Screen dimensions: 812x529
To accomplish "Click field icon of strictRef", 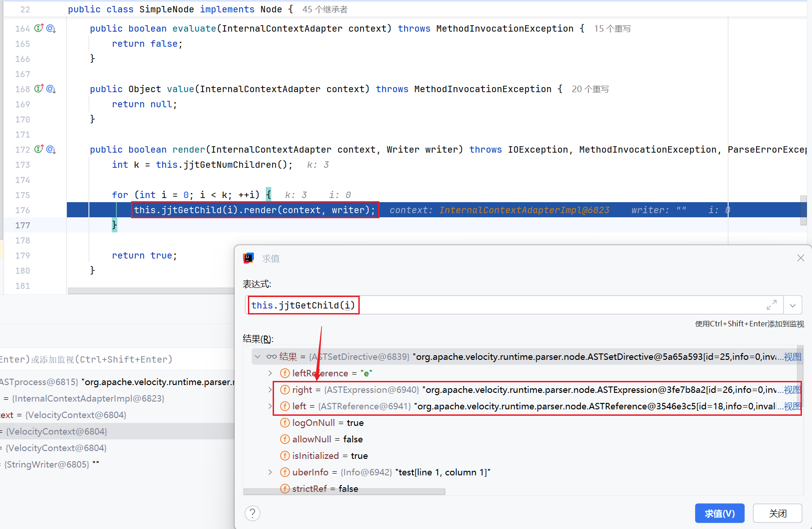I will (x=285, y=489).
